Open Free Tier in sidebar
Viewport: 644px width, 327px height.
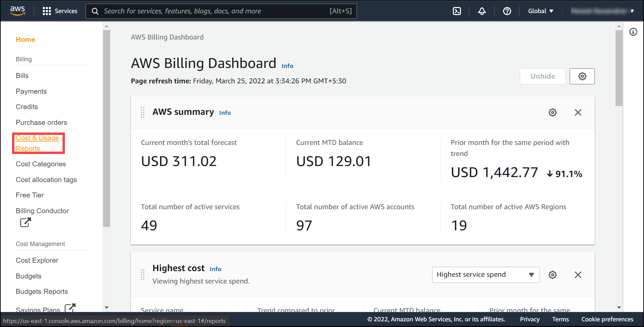point(30,195)
